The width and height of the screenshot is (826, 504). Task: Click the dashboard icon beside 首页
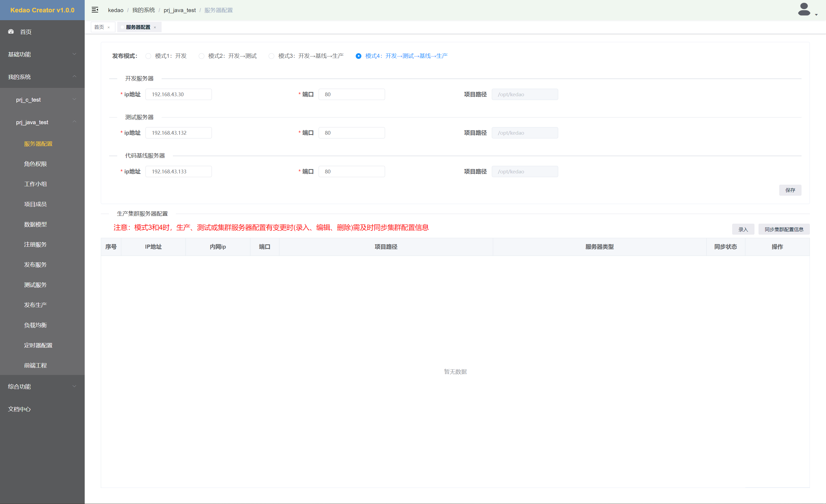pos(11,31)
